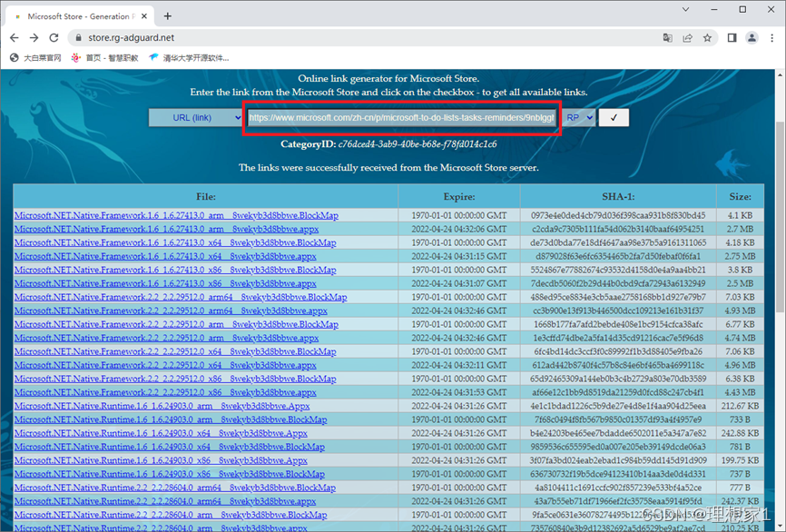Download Framework.1.6 1.6.27413.0 arm BlockMap file

click(x=176, y=215)
